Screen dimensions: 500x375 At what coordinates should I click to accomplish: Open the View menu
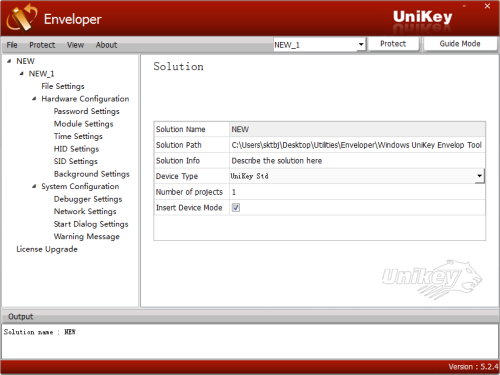tap(75, 45)
